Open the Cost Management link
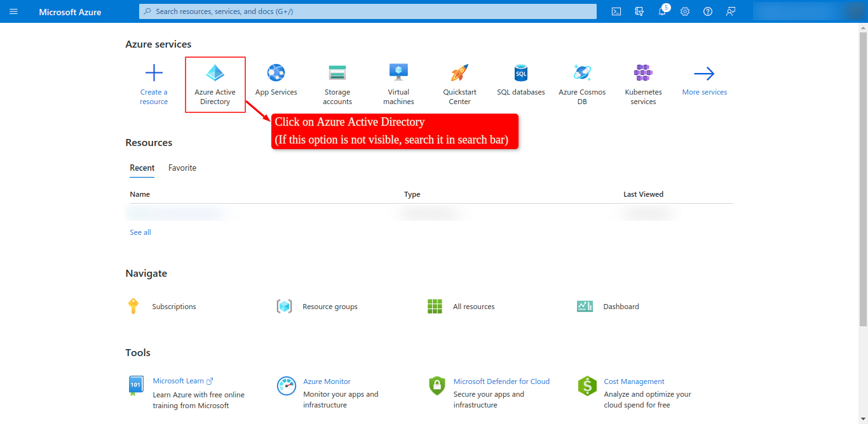The image size is (868, 424). click(634, 381)
